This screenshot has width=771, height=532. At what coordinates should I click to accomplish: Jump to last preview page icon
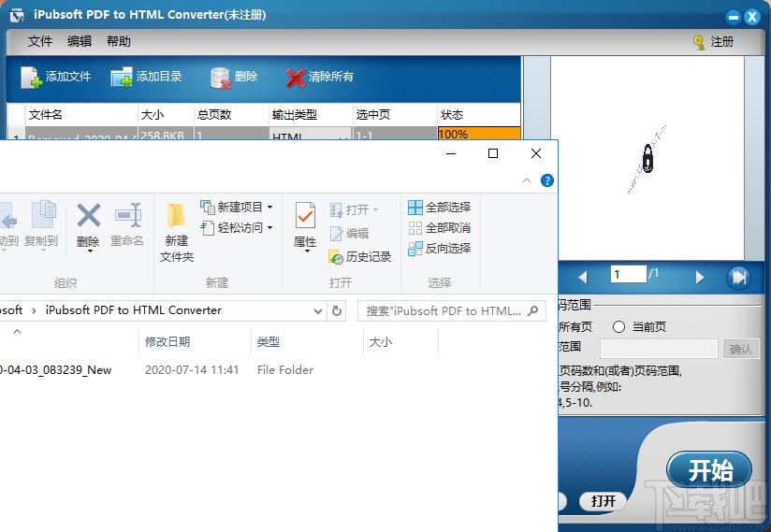tap(738, 278)
